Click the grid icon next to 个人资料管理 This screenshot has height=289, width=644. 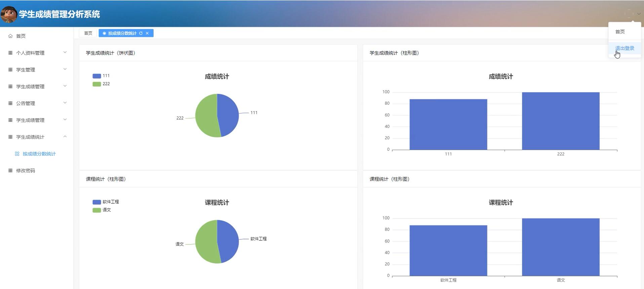click(10, 53)
